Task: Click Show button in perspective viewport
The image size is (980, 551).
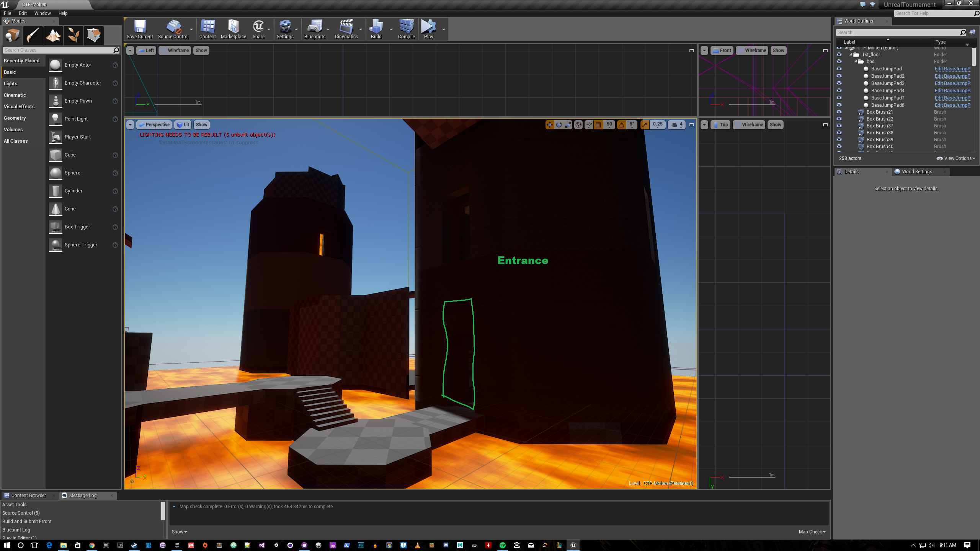Action: pyautogui.click(x=201, y=125)
